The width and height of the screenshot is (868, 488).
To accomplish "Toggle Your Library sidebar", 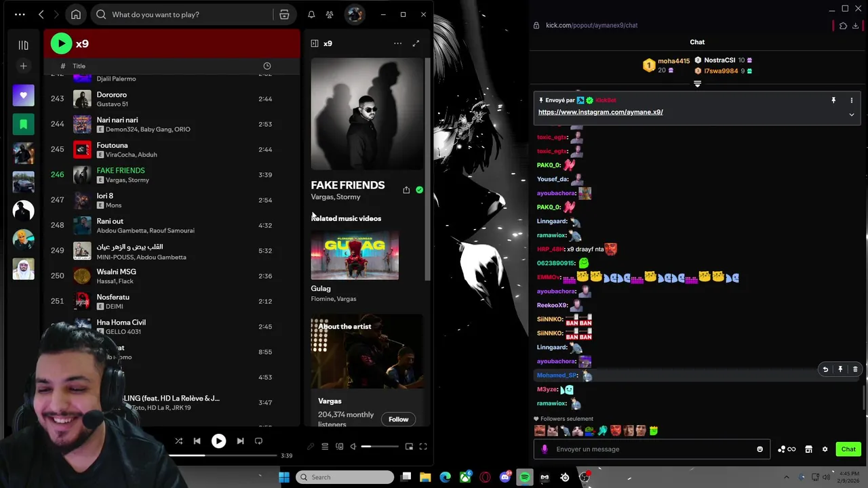I will coord(23,45).
